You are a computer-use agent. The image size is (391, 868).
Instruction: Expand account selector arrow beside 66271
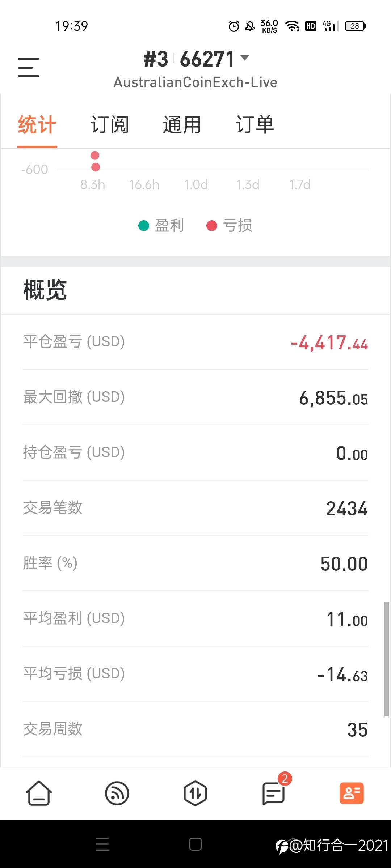[x=245, y=58]
